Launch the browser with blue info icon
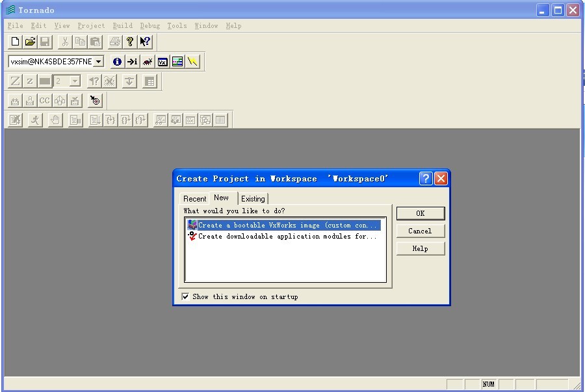The image size is (585, 392). [117, 62]
